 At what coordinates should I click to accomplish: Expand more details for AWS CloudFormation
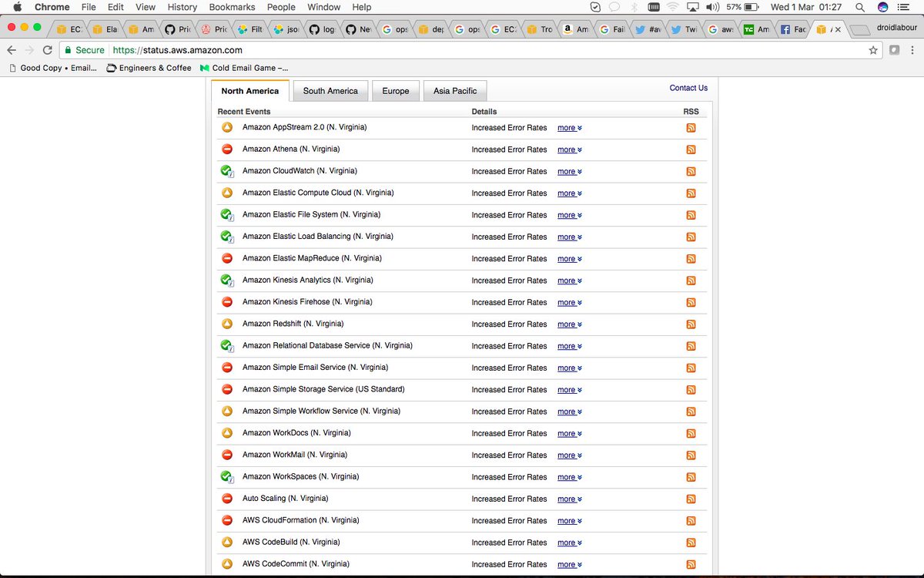pos(569,521)
